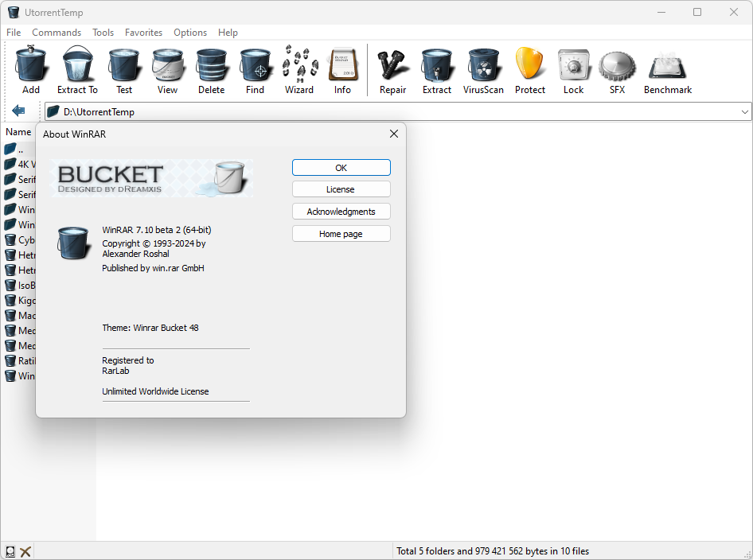
Task: Click the Repair archive bolt icon
Action: point(393,64)
